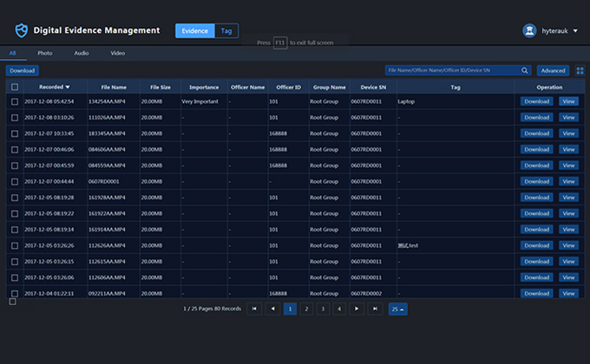
Task: Open the hyterauk account dropdown arrow
Action: (x=575, y=31)
